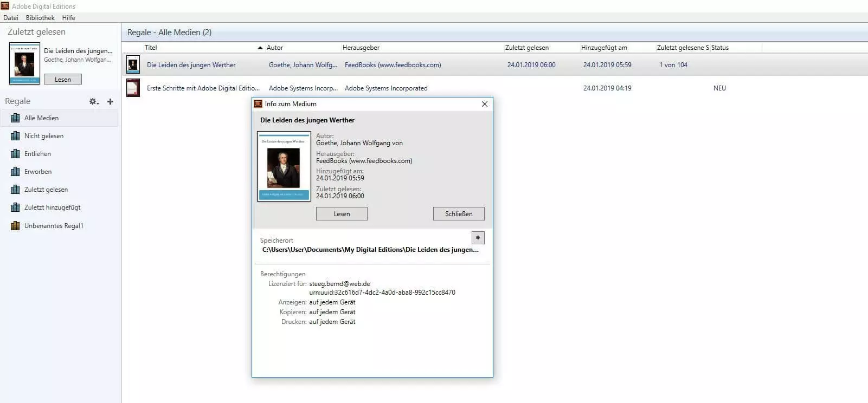This screenshot has width=868, height=403.
Task: Click 'FeedBooks (www.feedbooks.com)' publisher cell in list
Action: 393,65
